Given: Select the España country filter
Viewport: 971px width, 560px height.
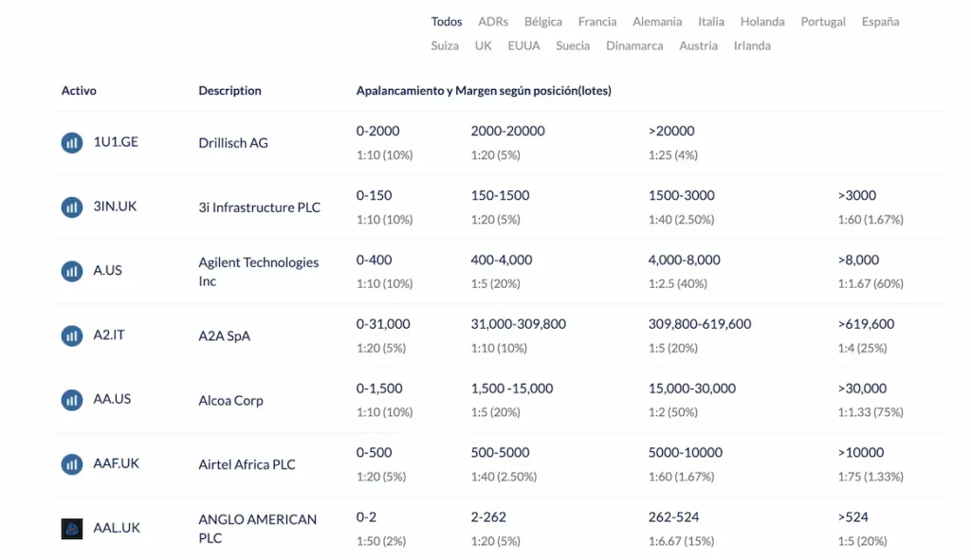Looking at the screenshot, I should coord(880,21).
